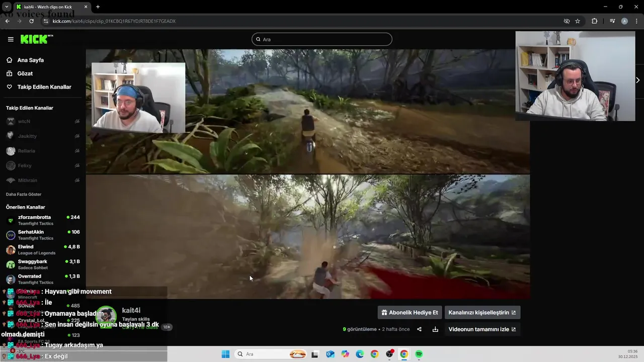Click the Gözat browse icon
This screenshot has height=362, width=644.
pos(9,73)
